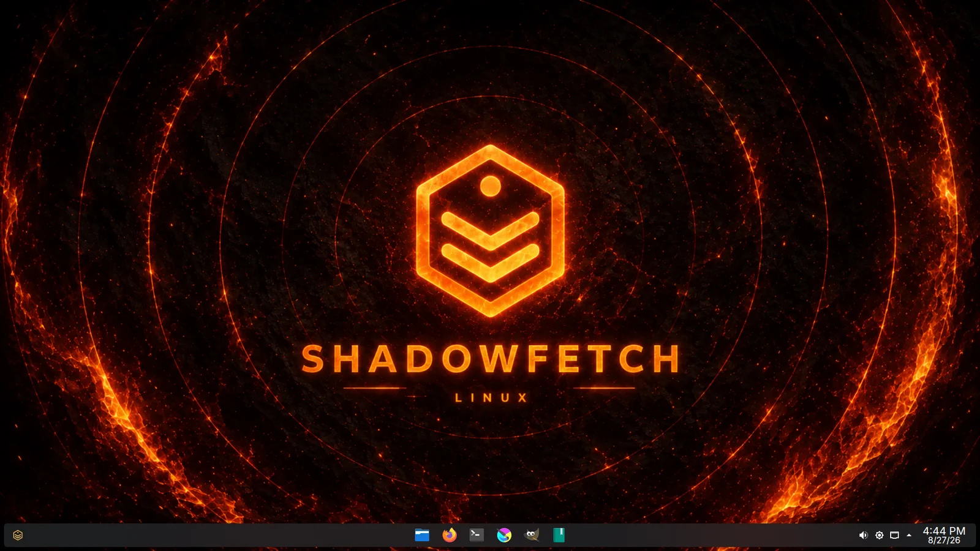Start GIMP image editor
980x551 pixels.
tap(532, 535)
